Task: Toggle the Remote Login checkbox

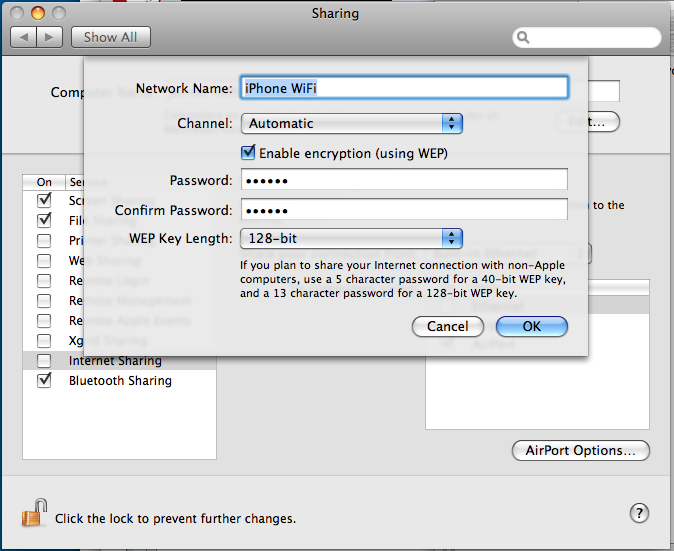Action: [44, 281]
